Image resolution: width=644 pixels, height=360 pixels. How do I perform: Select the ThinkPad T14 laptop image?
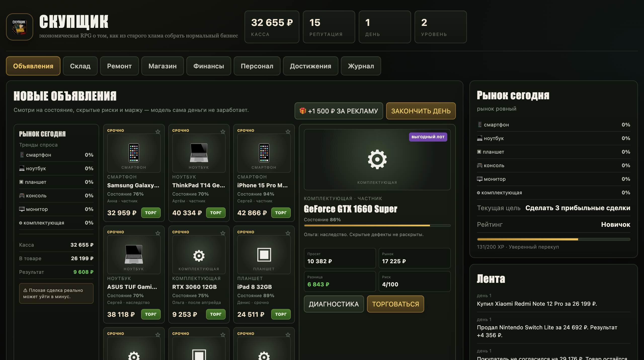199,153
